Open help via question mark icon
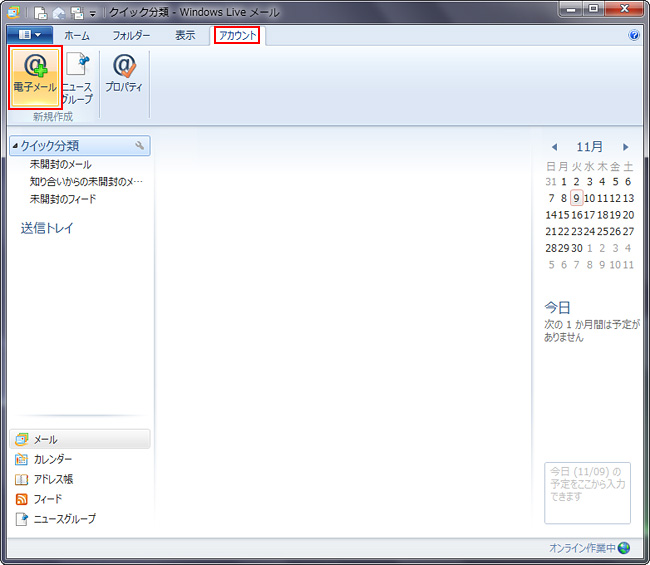 tap(634, 35)
